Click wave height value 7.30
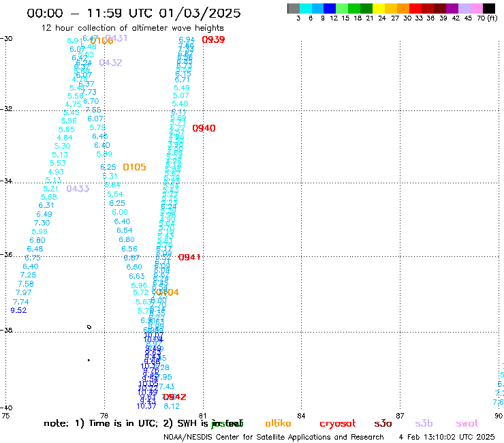 (42, 223)
